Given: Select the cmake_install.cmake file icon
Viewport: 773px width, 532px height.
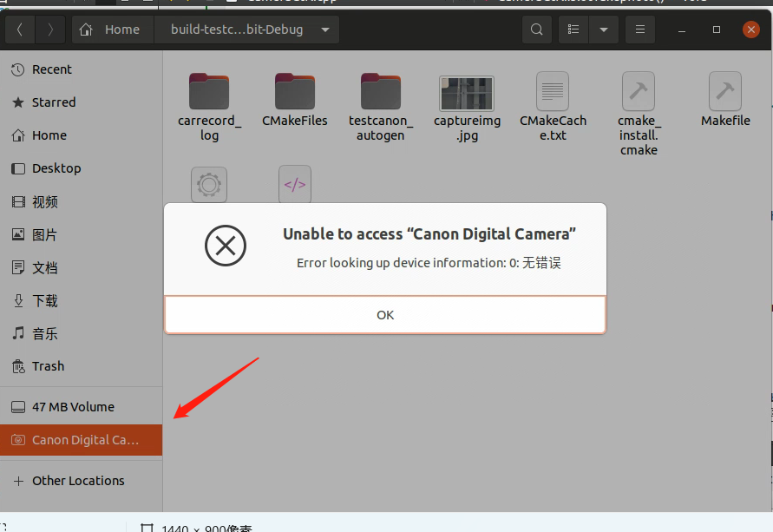Looking at the screenshot, I should (639, 91).
